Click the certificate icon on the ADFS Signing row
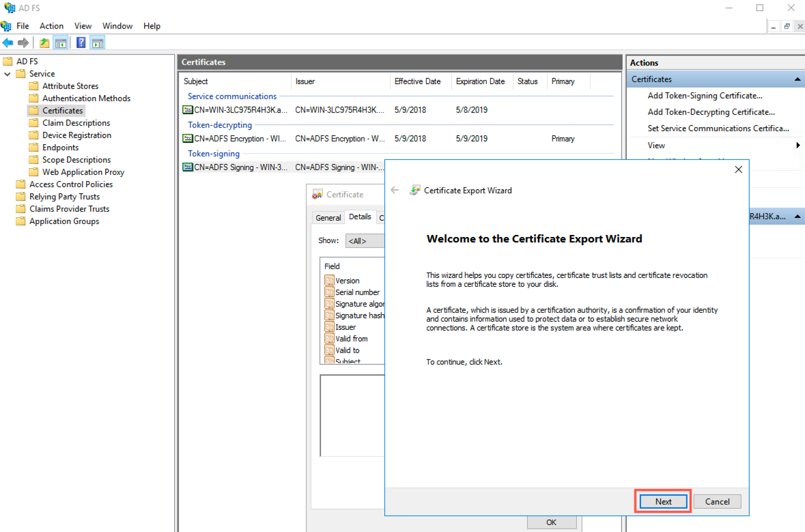Screen dimensions: 805x532 pos(188,167)
